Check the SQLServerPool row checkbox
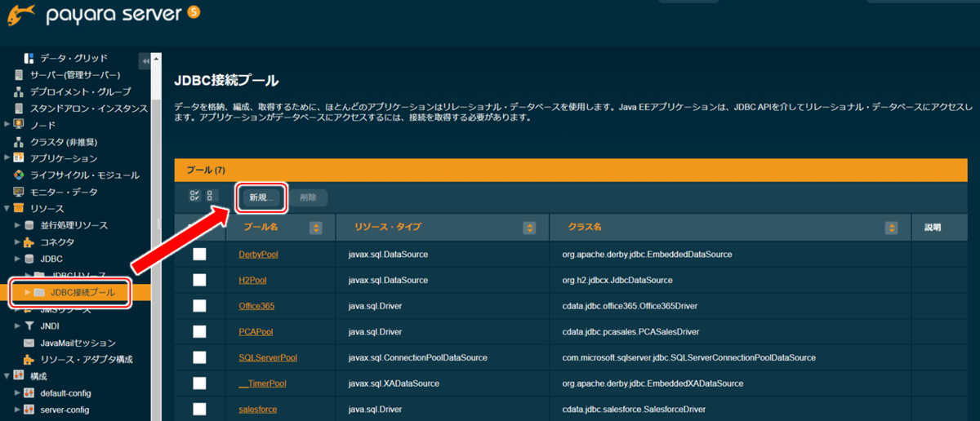 [199, 357]
